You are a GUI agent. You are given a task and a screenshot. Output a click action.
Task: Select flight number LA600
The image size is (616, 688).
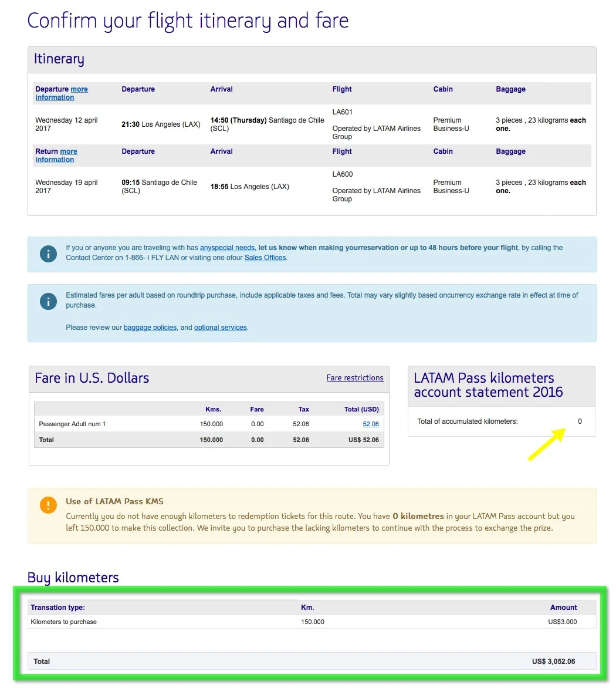coord(342,174)
